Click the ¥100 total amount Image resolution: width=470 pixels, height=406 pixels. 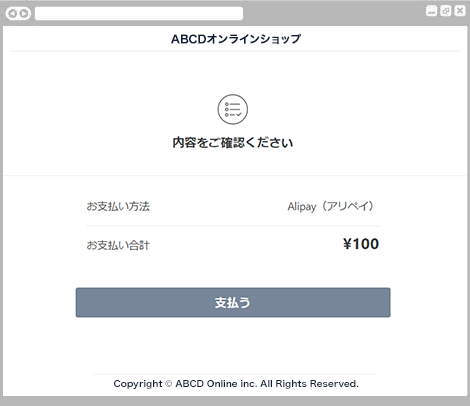coord(361,244)
